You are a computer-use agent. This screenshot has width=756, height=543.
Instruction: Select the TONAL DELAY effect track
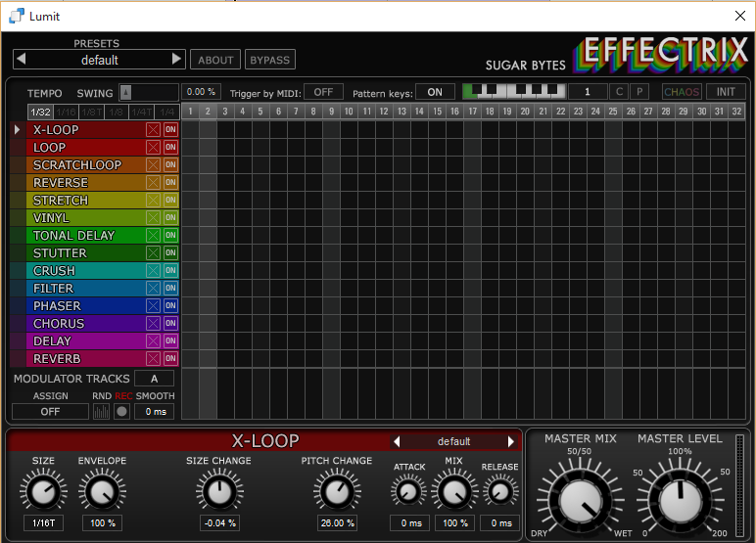[74, 236]
